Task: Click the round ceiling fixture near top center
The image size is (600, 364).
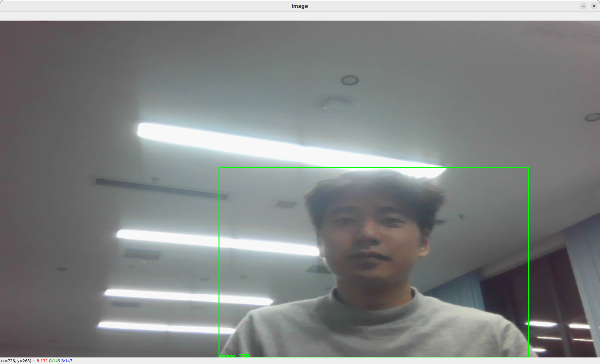Action: pos(350,80)
